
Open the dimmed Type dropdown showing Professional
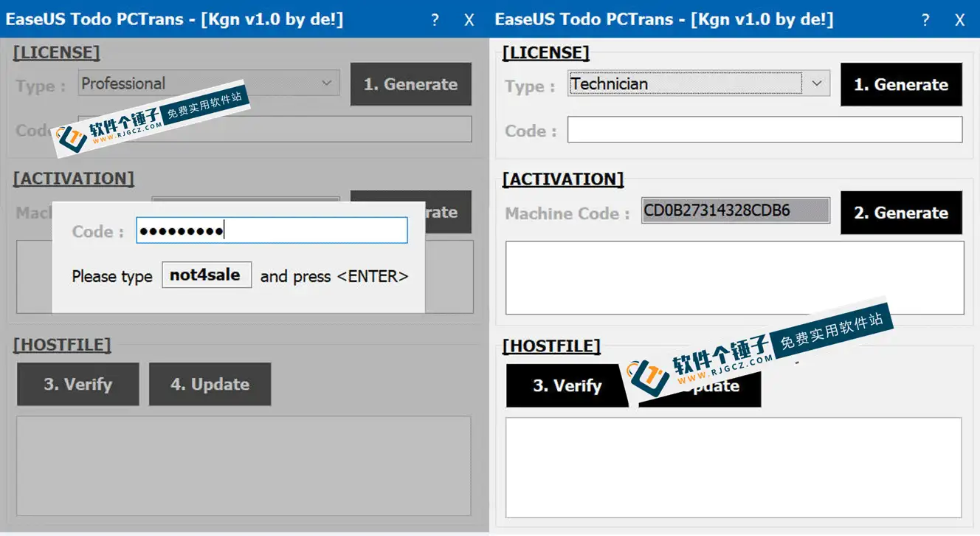tap(209, 83)
